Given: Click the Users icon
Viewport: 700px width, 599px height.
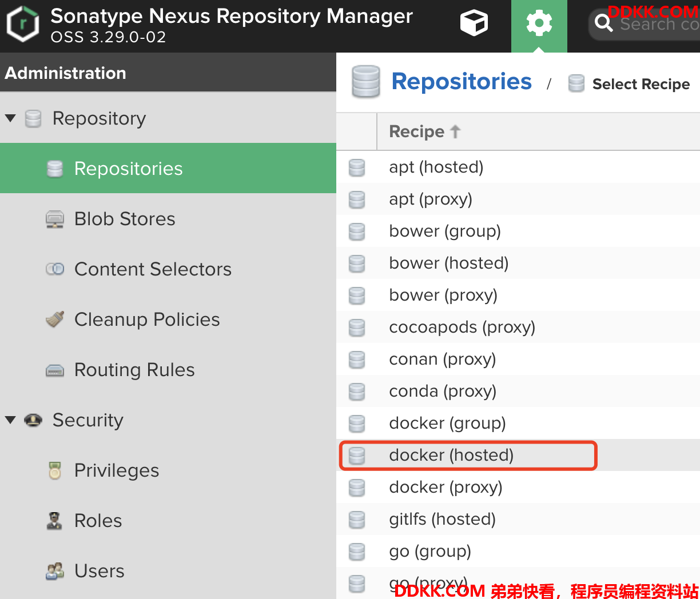Looking at the screenshot, I should click(x=55, y=571).
